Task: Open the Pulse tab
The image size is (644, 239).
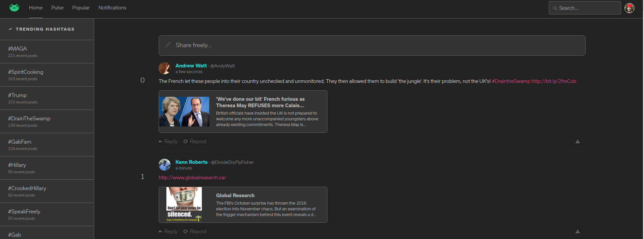Action: [57, 8]
